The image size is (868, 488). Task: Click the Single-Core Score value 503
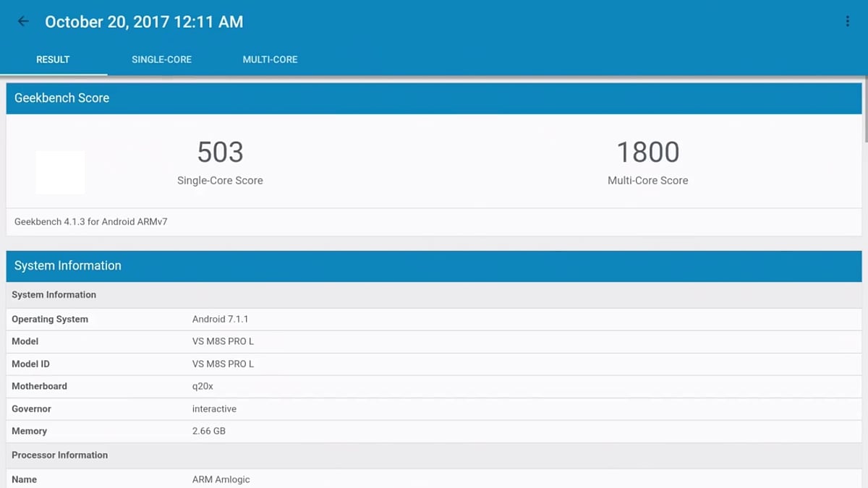click(x=220, y=152)
